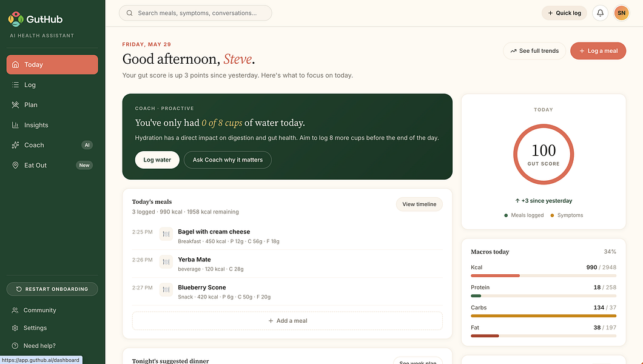The height and width of the screenshot is (364, 643).
Task: Open the SN profile avatar
Action: [x=621, y=13]
